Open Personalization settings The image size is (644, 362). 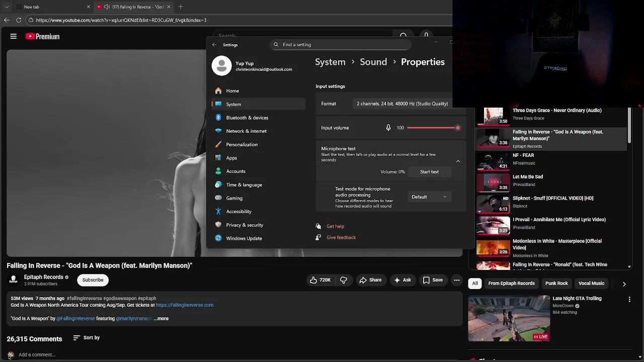tap(259, 144)
